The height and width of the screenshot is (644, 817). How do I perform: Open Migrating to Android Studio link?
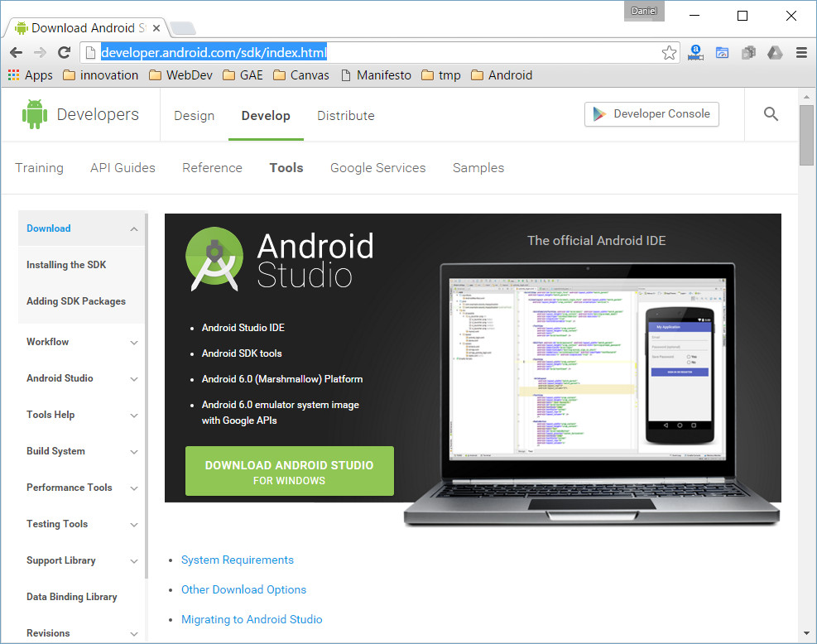(x=252, y=619)
